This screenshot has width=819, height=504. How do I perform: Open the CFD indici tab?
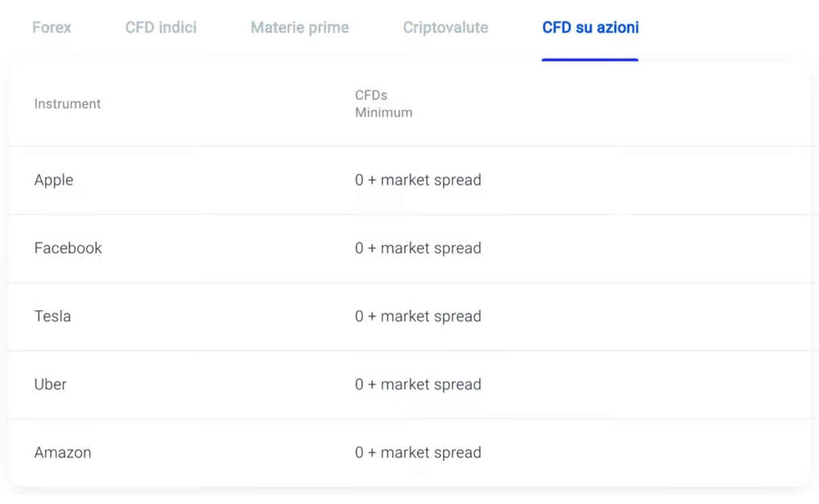(161, 27)
